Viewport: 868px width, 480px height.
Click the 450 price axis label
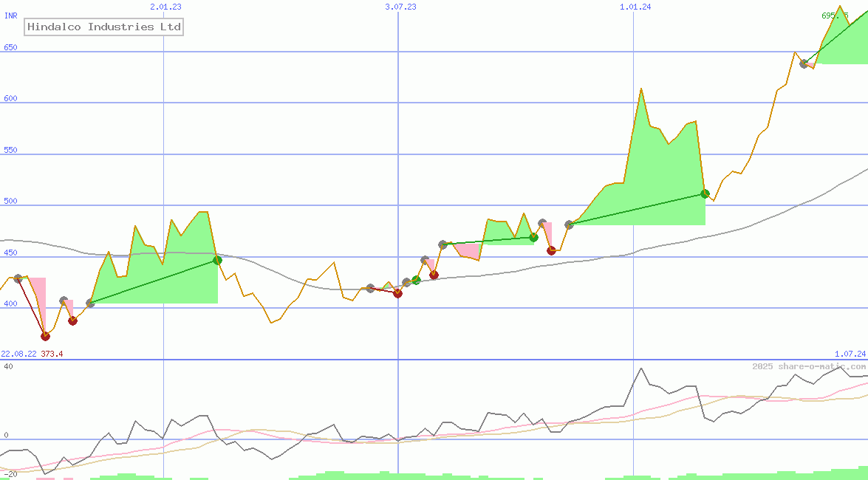10,253
